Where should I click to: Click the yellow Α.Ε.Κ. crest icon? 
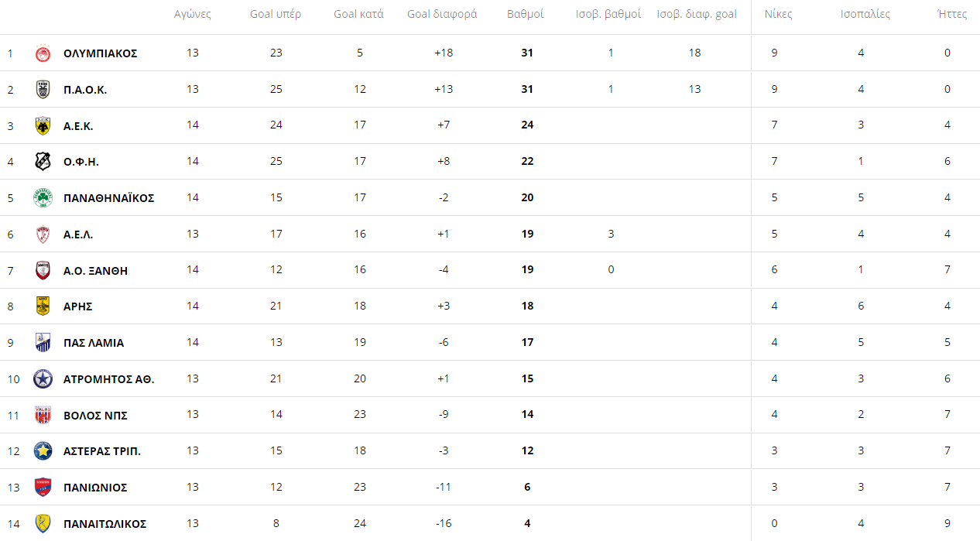tap(43, 125)
